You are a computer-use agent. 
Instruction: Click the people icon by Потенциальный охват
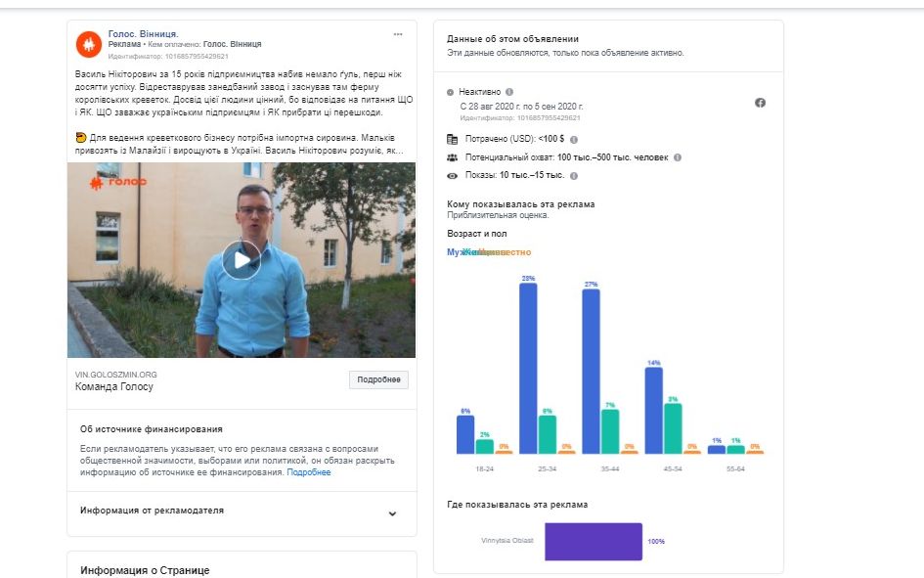click(452, 157)
